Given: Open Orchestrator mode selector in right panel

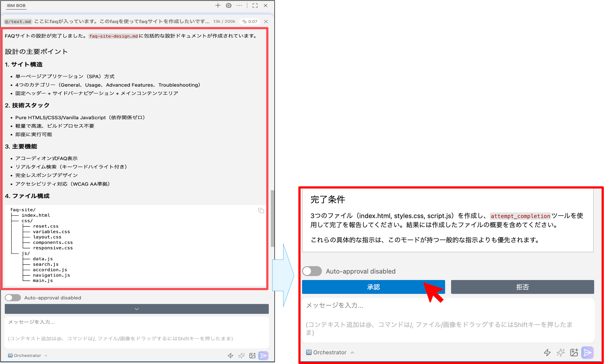Looking at the screenshot, I should coord(330,352).
